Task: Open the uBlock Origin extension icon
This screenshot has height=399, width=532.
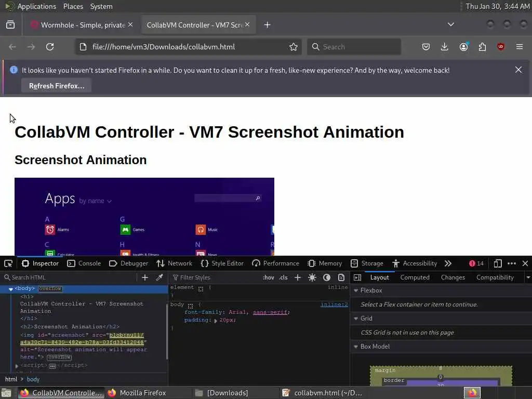Action: coord(501,47)
